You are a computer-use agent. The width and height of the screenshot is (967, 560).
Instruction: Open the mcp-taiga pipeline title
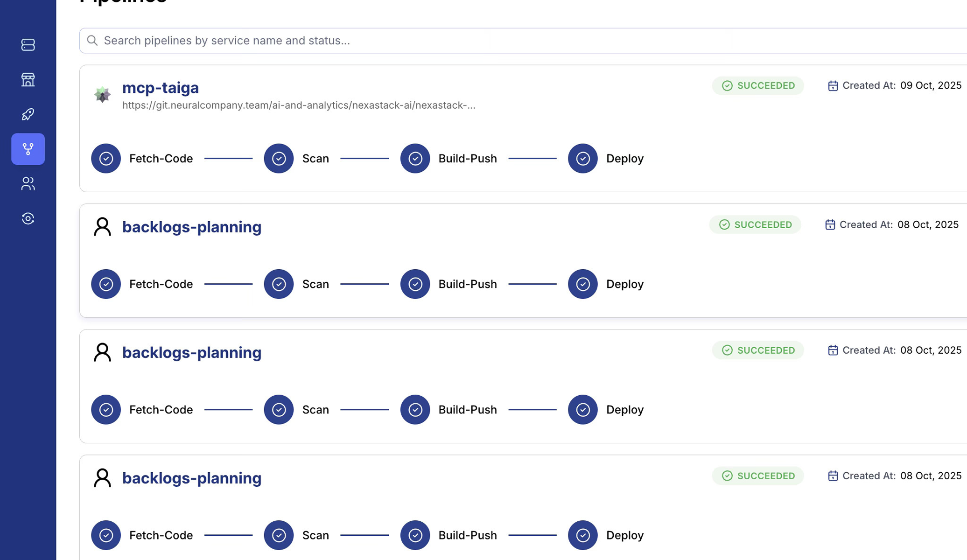click(x=161, y=88)
